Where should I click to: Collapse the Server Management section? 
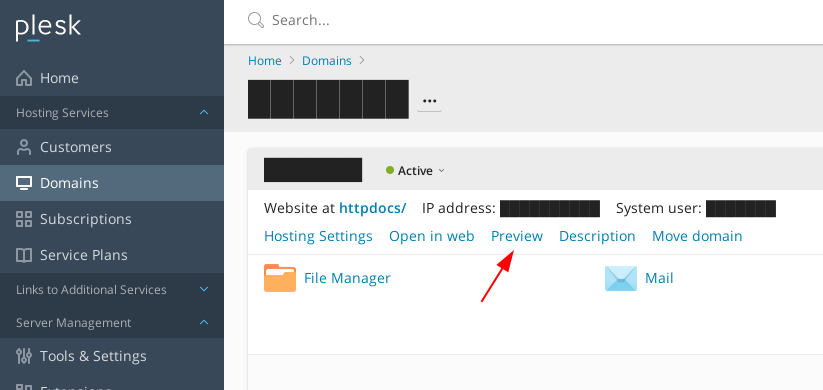coord(204,322)
